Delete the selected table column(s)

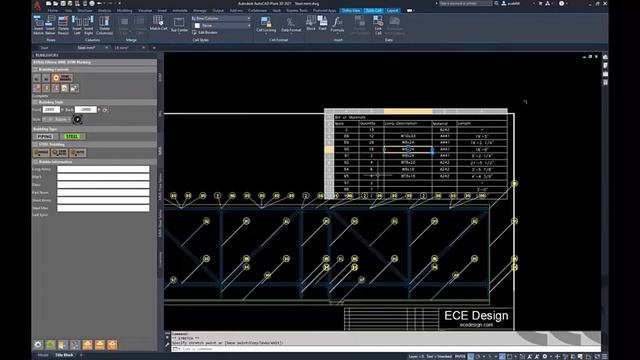104,25
